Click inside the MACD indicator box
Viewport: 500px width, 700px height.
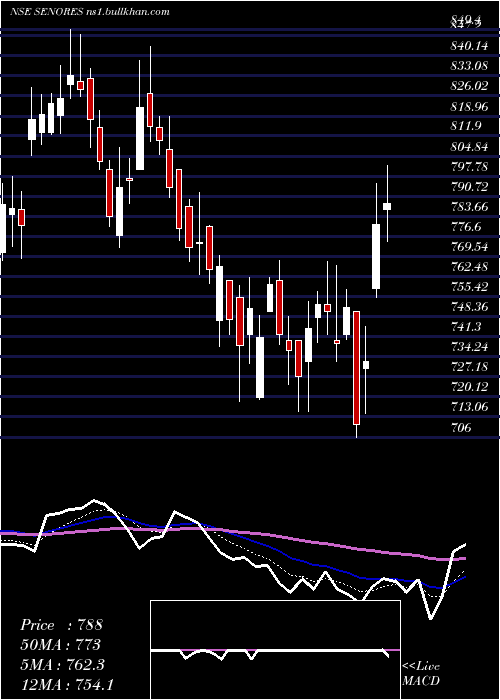click(275, 650)
